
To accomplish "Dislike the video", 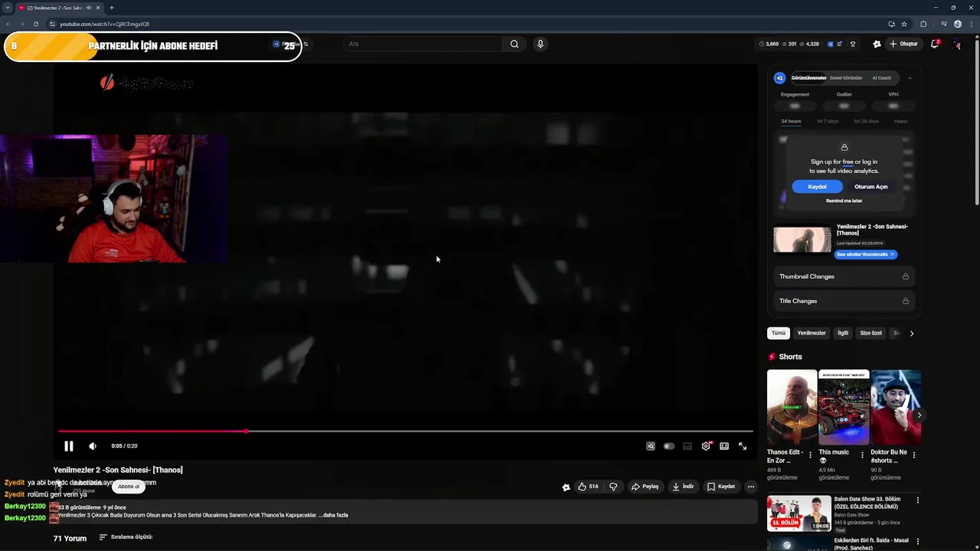I will point(612,487).
